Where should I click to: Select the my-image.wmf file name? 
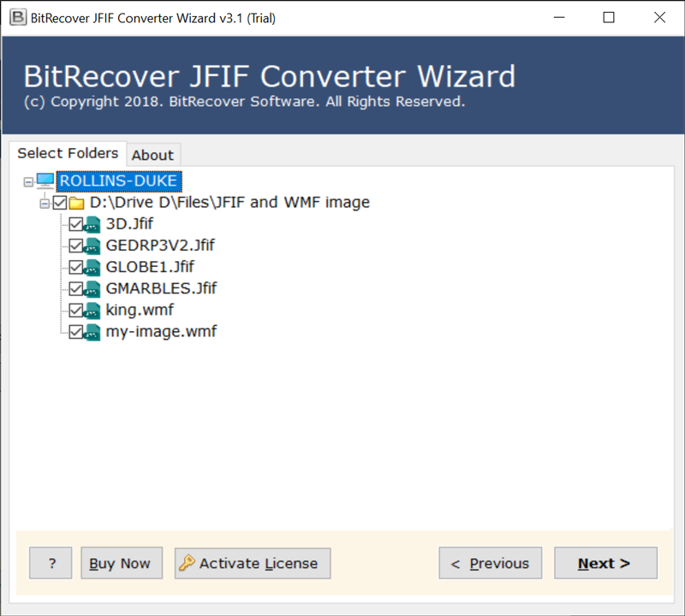[161, 331]
